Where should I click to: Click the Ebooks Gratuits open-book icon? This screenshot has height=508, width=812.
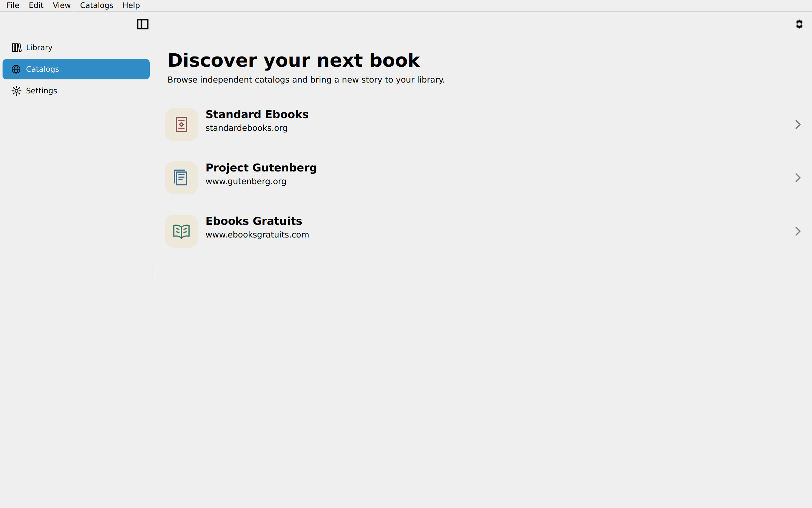pos(181,231)
